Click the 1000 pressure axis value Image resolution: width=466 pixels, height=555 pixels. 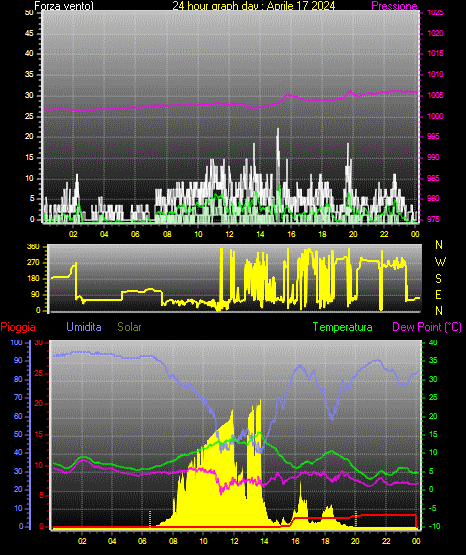point(435,116)
